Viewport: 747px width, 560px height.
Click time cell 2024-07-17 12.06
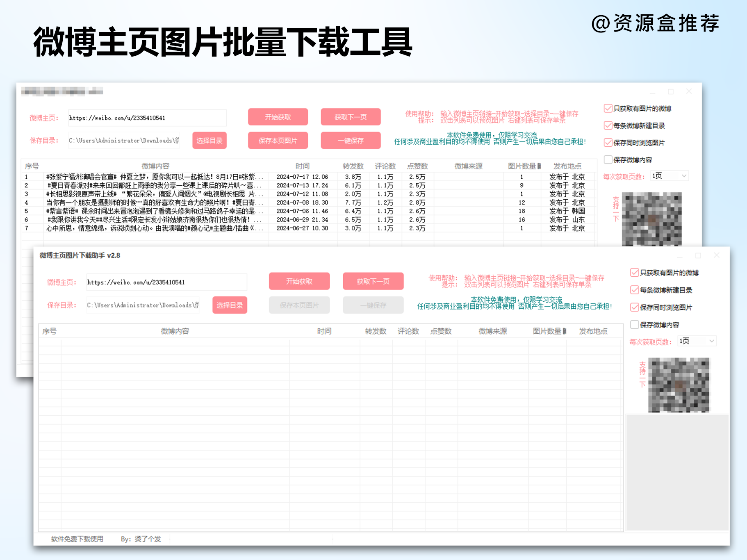tap(303, 177)
